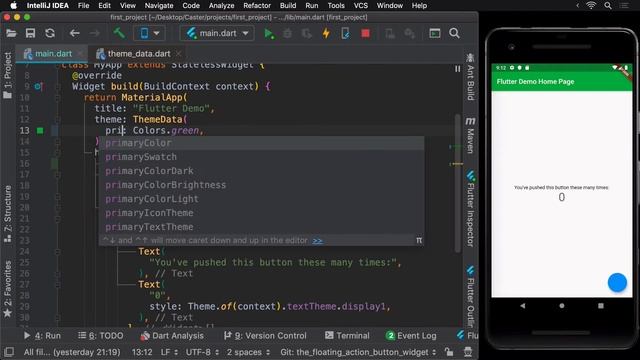Close the theme_data.dart tab
The height and width of the screenshot is (360, 640).
(178, 53)
